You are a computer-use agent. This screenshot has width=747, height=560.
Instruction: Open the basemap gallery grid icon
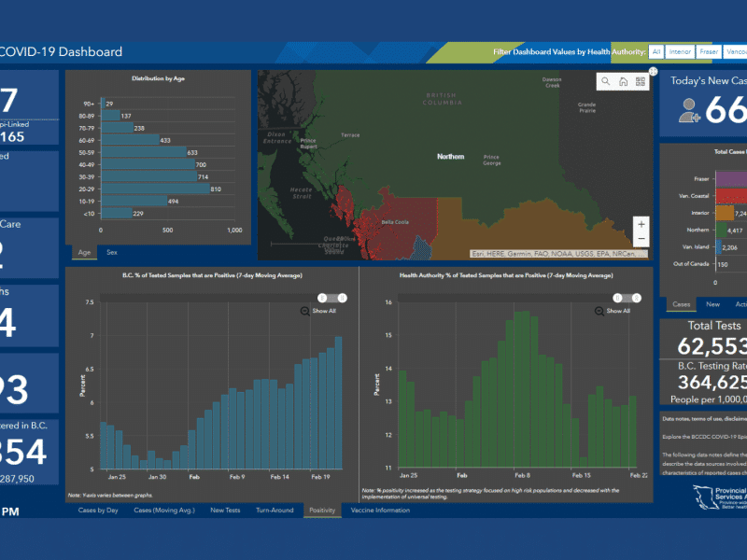[x=641, y=82]
